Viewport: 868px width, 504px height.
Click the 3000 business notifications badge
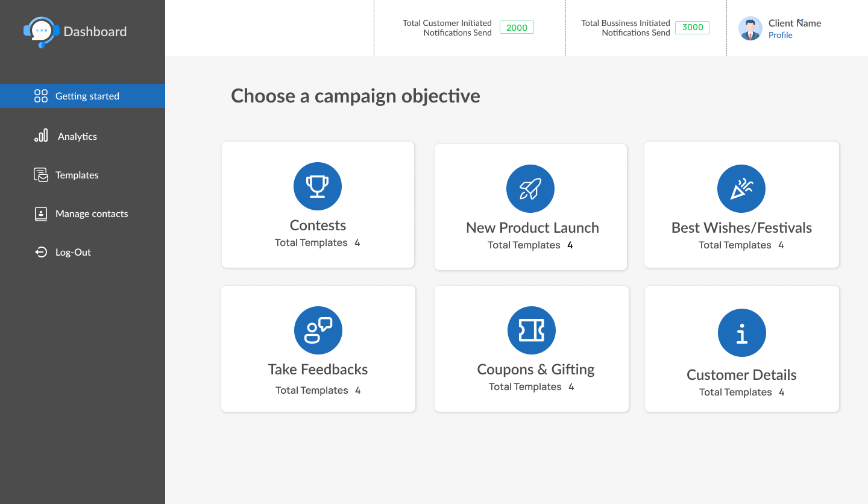693,27
